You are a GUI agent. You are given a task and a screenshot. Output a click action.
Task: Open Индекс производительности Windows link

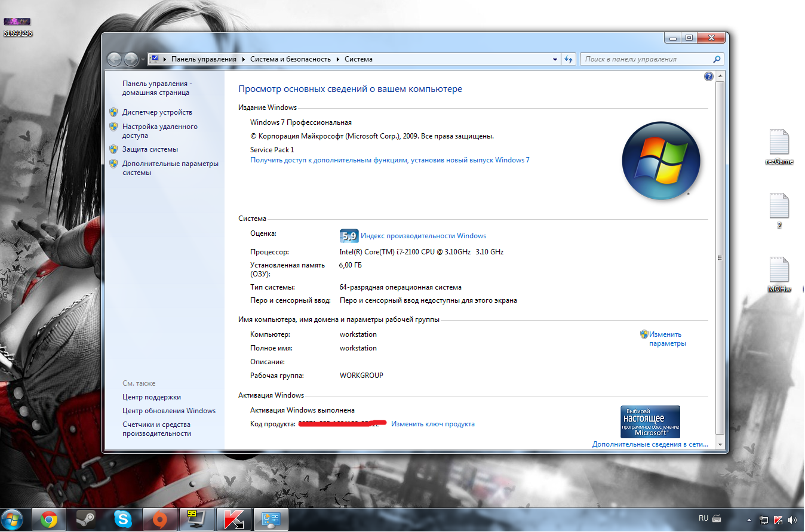point(423,236)
